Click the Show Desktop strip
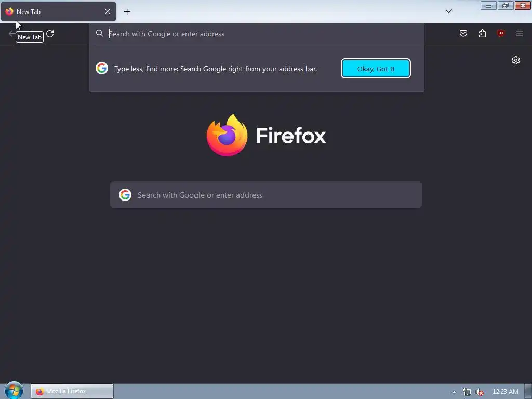Viewport: 532px width, 399px height. 528,392
